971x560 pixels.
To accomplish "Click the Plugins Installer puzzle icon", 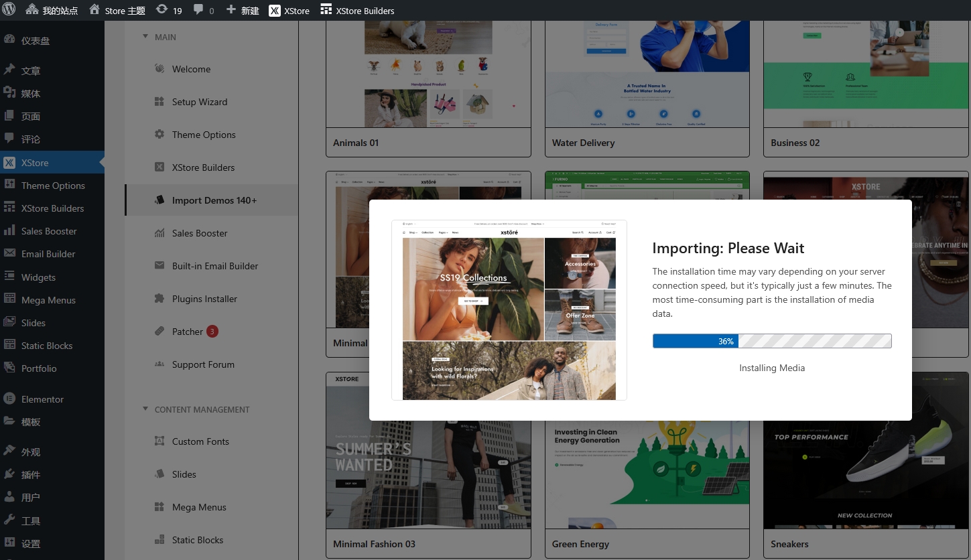I will coord(159,298).
